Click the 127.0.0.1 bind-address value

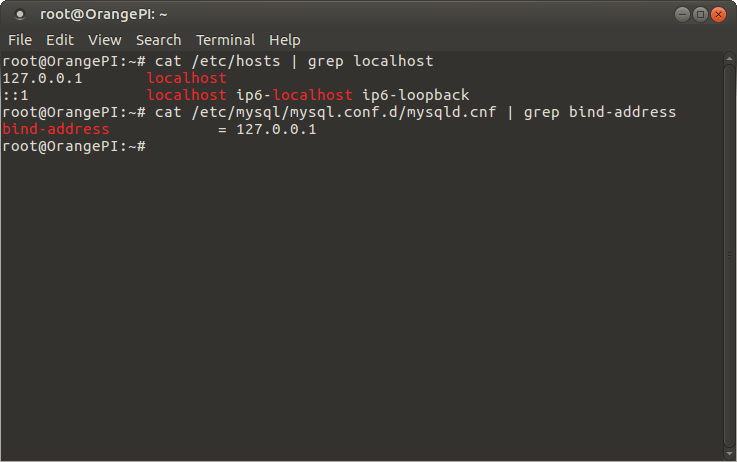[x=276, y=129]
